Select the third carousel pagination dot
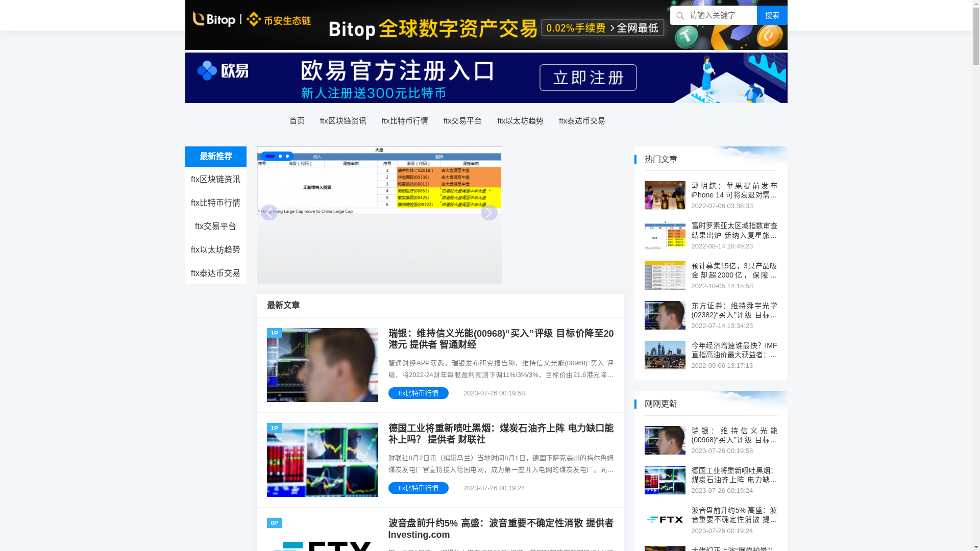Image resolution: width=980 pixels, height=551 pixels. [x=287, y=156]
